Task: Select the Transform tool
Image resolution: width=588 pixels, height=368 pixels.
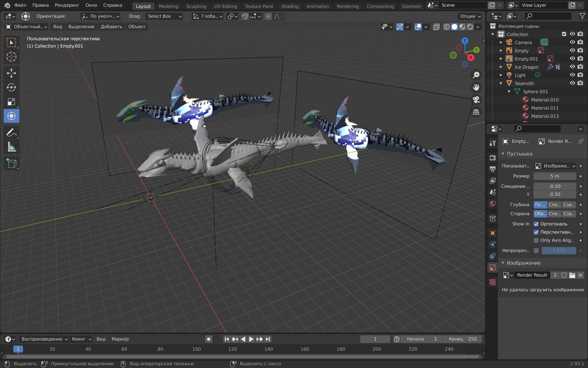Action: [11, 116]
